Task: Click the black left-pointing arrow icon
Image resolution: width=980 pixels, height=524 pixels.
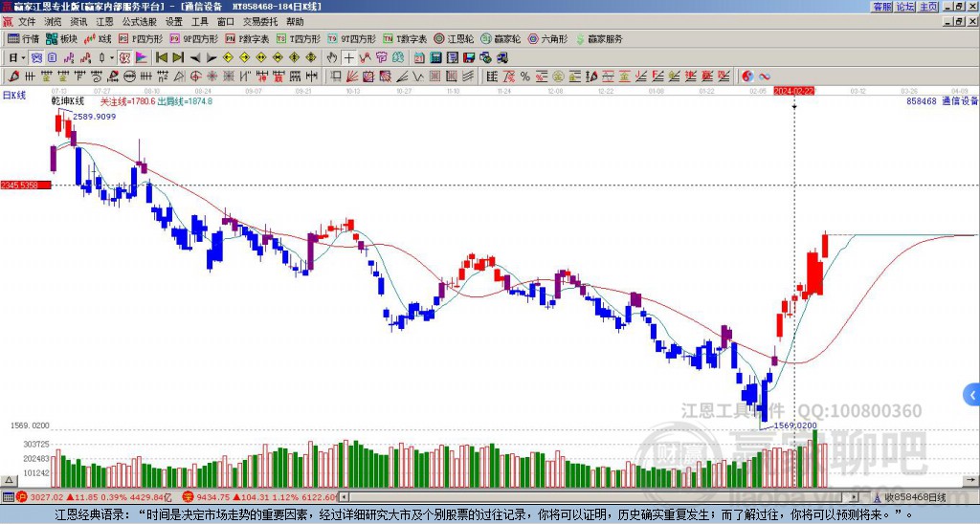Action: (195, 57)
